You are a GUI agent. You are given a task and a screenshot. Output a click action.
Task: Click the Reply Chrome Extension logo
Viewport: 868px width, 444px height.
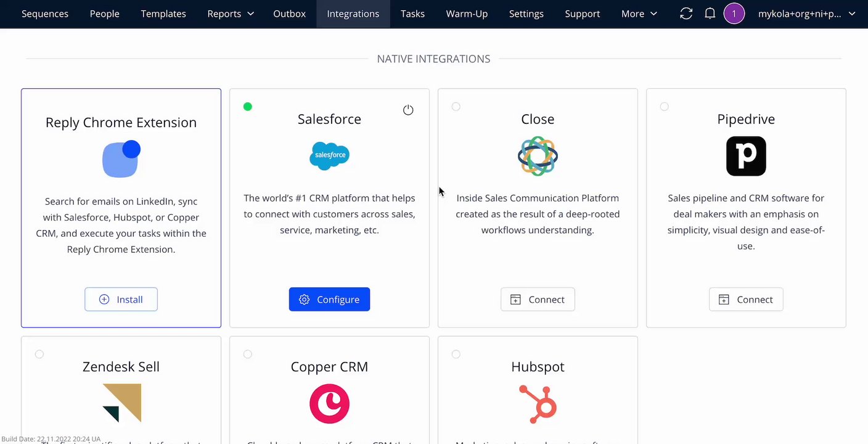point(121,158)
